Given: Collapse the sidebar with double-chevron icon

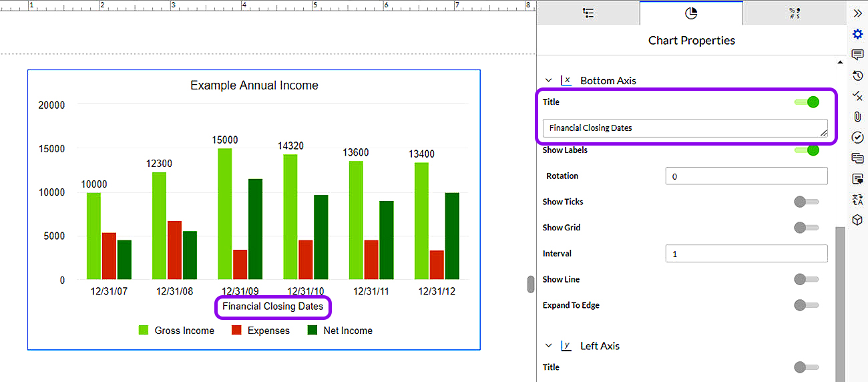Looking at the screenshot, I should [858, 13].
